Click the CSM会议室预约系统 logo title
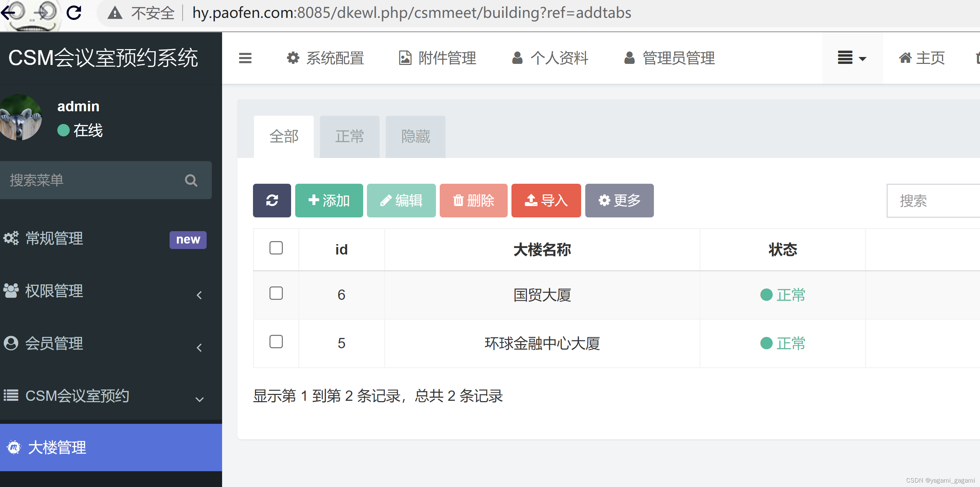 tap(103, 58)
